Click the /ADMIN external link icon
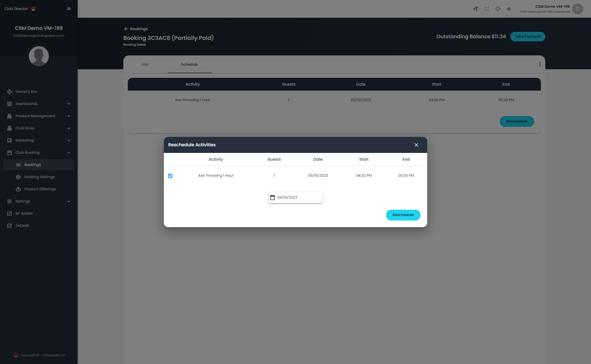Image resolution: width=591 pixels, height=364 pixels. (x=9, y=226)
